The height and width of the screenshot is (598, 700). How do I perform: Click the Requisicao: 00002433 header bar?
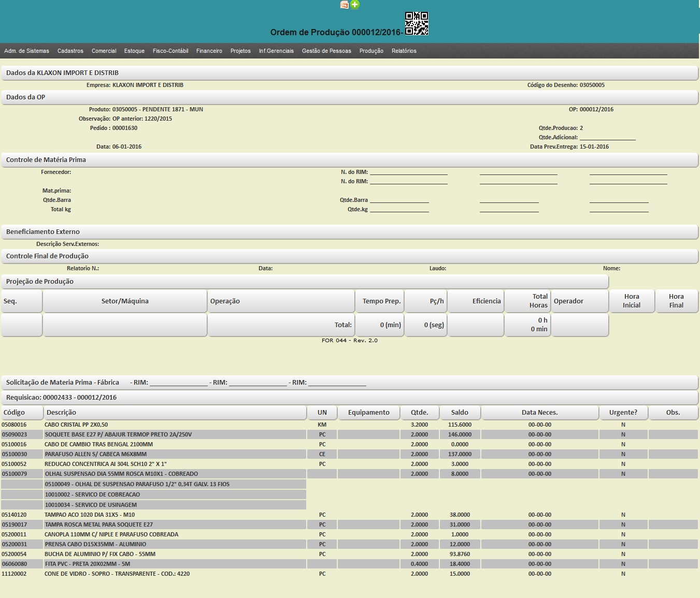(x=350, y=398)
